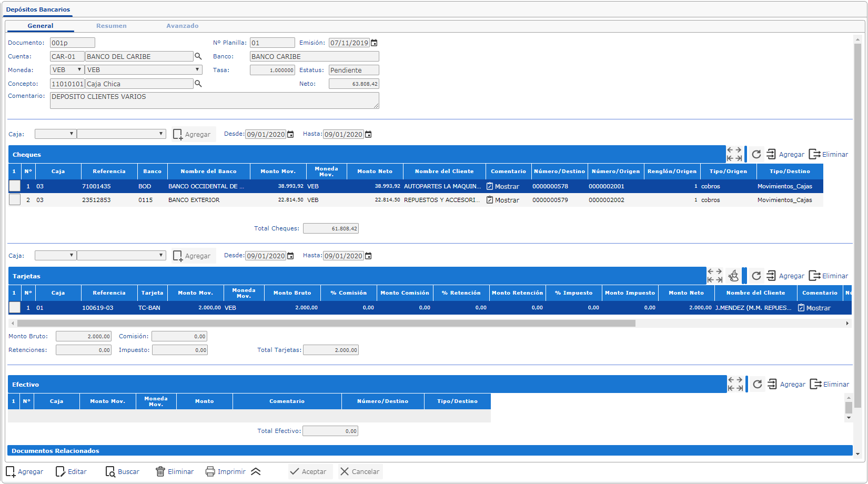Click the Cancelar button
868x484 pixels.
(360, 471)
